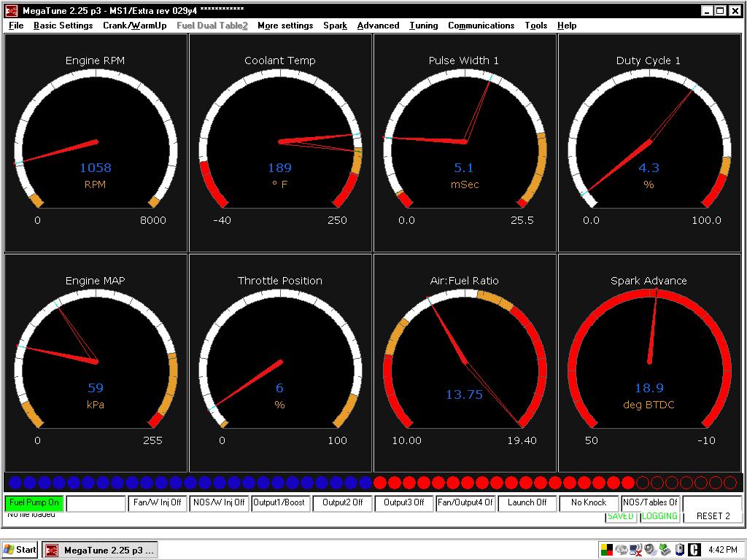
Task: Click the No Knock status indicator
Action: [x=589, y=503]
